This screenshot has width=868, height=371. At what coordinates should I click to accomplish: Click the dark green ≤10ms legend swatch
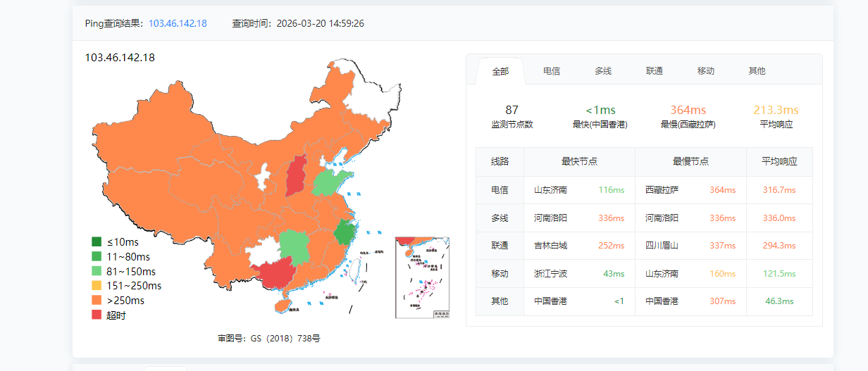pos(97,242)
